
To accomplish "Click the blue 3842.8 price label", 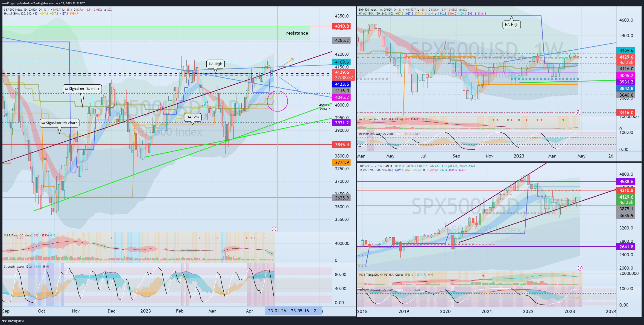I will click(x=626, y=88).
